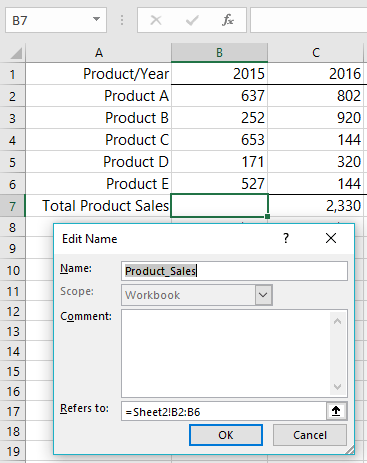This screenshot has height=463, width=367.
Task: Close the Edit Name dialog
Action: click(x=331, y=238)
